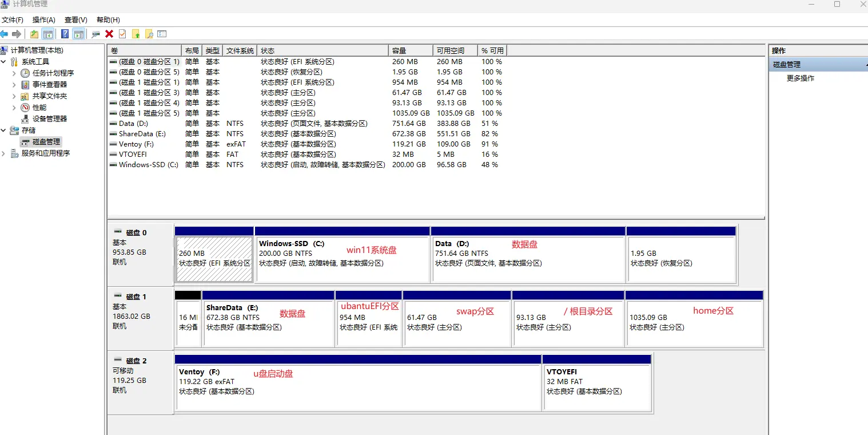This screenshot has height=435, width=868.
Task: Click the up-one-level folder toolbar icon
Action: pyautogui.click(x=34, y=34)
